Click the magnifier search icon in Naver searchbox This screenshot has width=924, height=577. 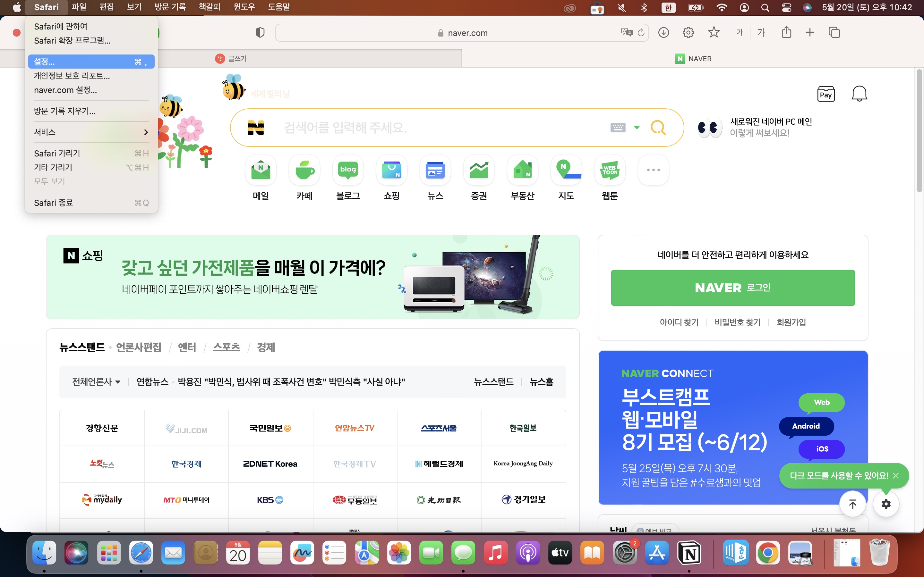point(658,128)
